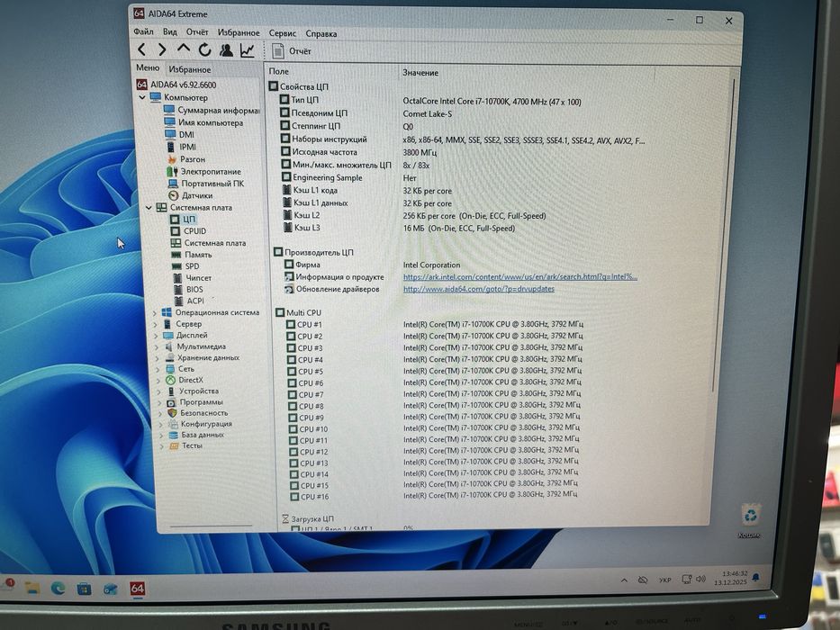Open the graph chart icon in the toolbar
The width and height of the screenshot is (840, 630).
click(247, 50)
